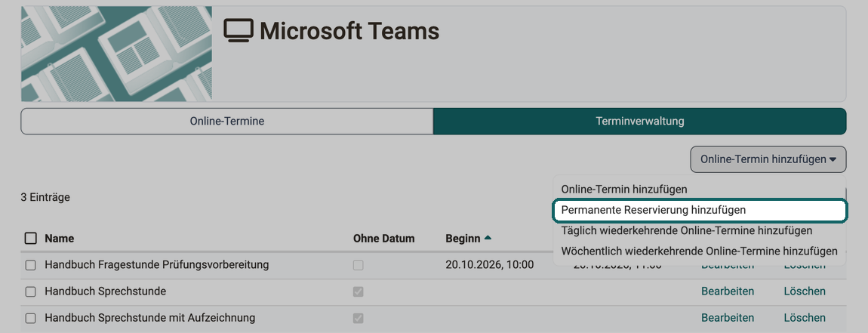This screenshot has width=868, height=333.
Task: Sort table by Name column header
Action: (x=59, y=239)
